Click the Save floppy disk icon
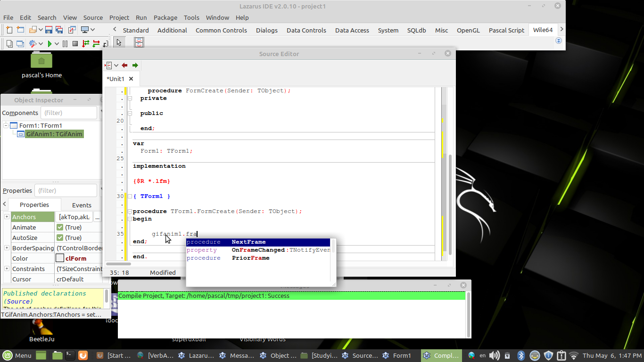The height and width of the screenshot is (362, 644). [49, 30]
